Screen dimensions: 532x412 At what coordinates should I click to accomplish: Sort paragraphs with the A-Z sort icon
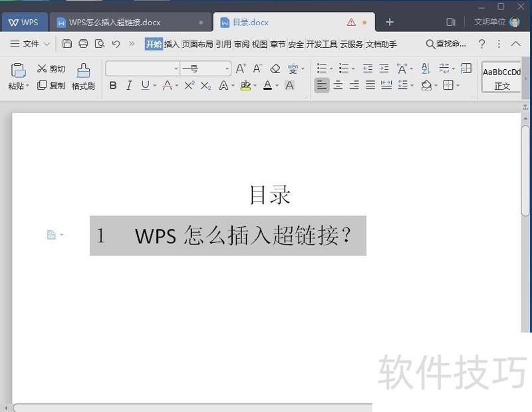click(x=426, y=68)
